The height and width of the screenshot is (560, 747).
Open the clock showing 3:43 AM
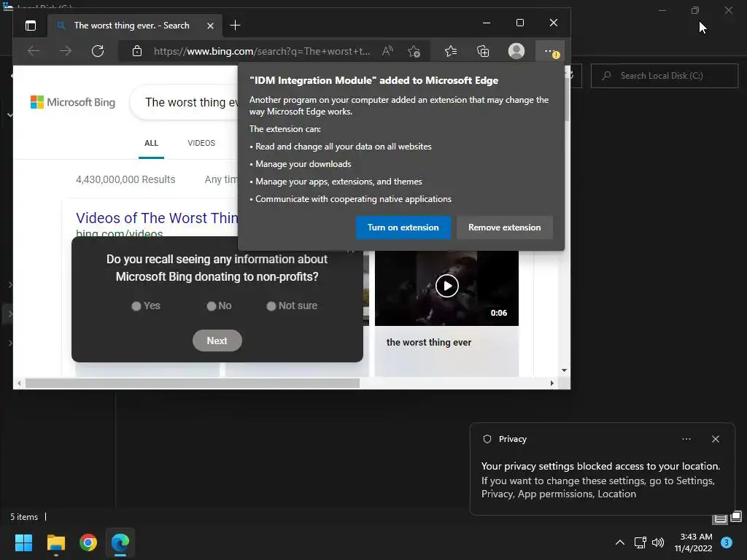click(693, 542)
